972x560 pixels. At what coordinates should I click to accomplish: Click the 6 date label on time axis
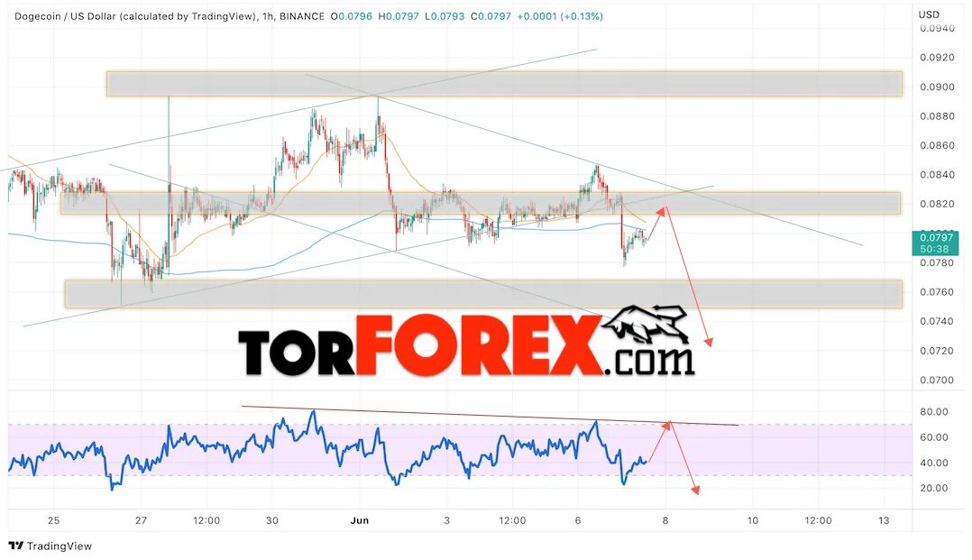click(578, 520)
